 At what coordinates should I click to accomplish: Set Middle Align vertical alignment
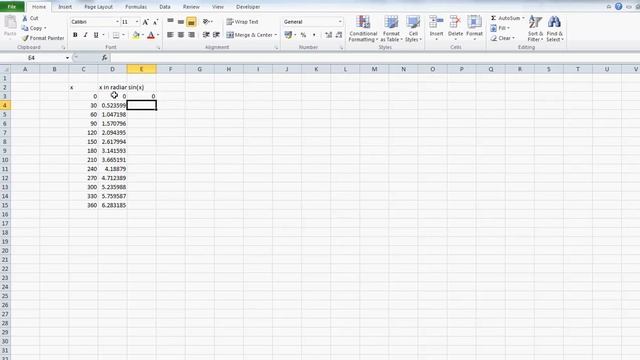(181, 21)
